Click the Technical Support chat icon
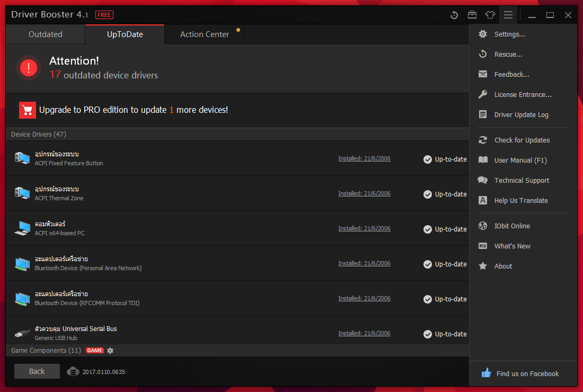The image size is (583, 392). [483, 180]
